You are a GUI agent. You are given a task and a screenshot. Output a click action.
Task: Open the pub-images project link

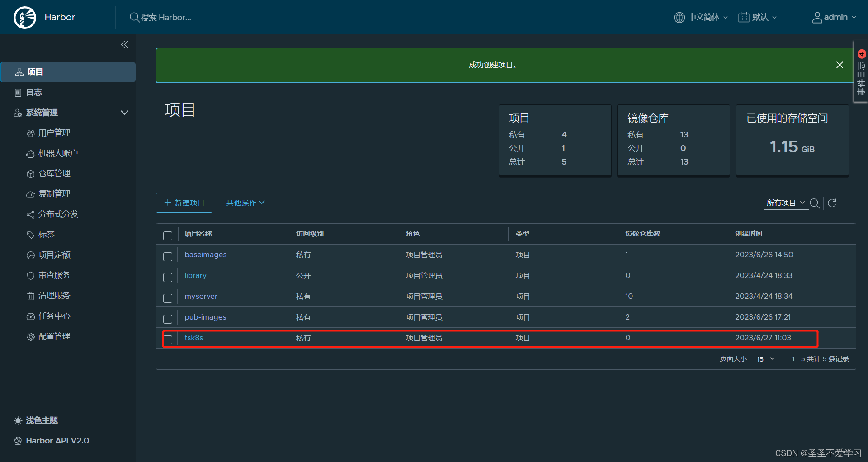pos(205,317)
